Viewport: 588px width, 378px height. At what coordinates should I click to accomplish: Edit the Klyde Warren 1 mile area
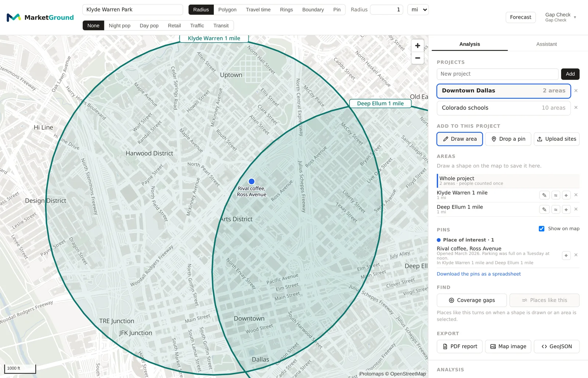[x=544, y=195]
